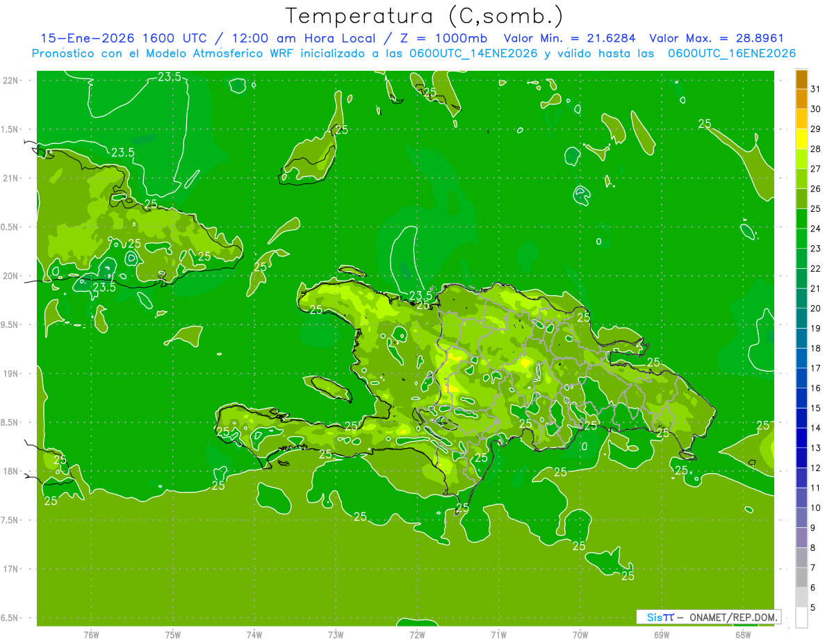Click the "0600UTC_16ENE2026" valid-until time text
Viewport: 834px width, 644px height.
732,53
